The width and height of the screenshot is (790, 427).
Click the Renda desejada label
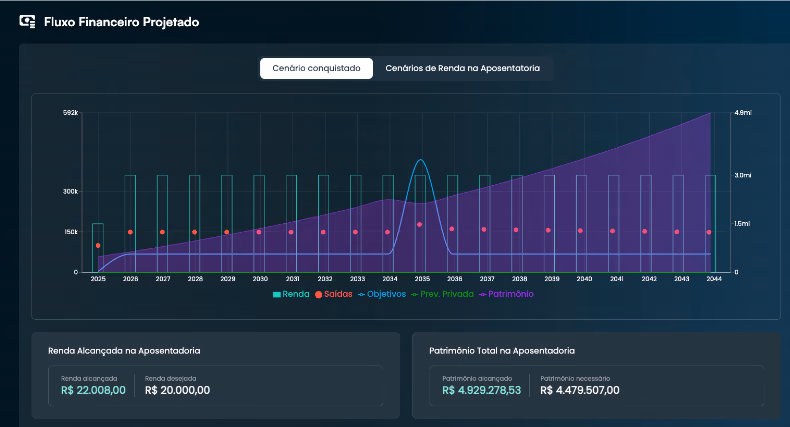tap(170, 379)
